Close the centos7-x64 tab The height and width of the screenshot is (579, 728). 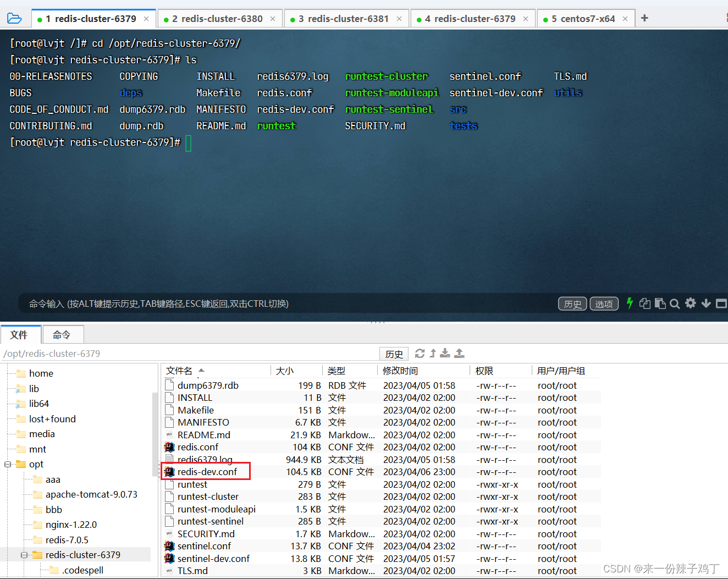625,19
